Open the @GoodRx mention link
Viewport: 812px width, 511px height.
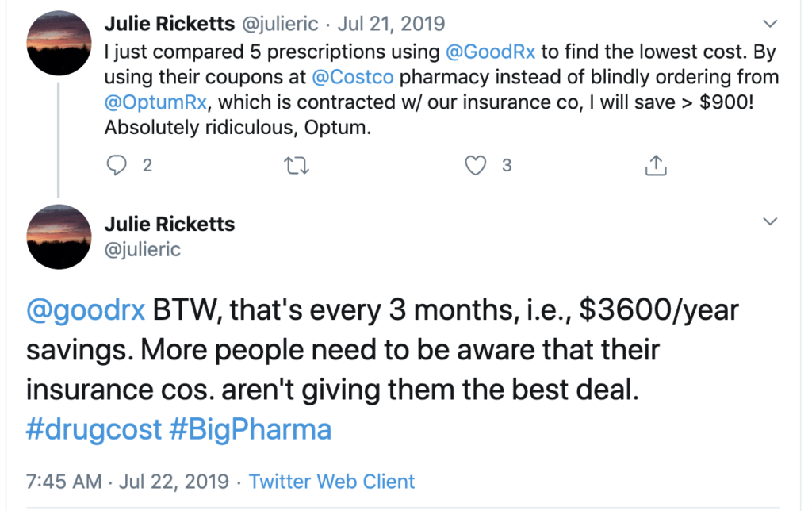pyautogui.click(x=491, y=51)
